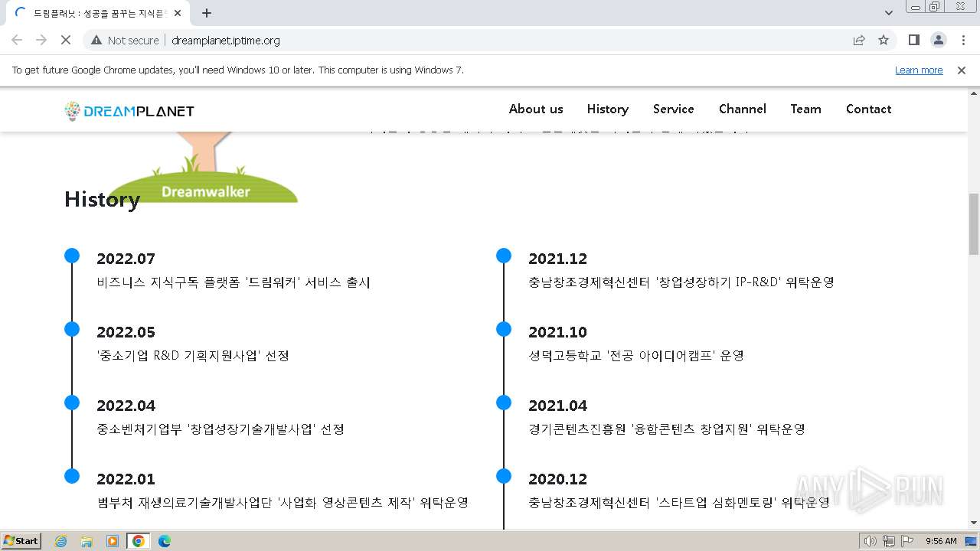The image size is (980, 551).
Task: Open the Chrome profile avatar
Action: tap(939, 40)
